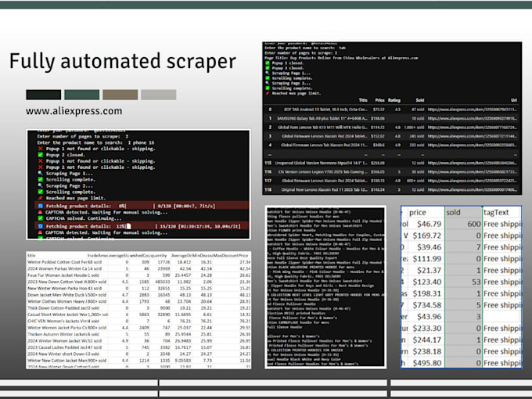Click the $43.96 price cell
This screenshot has height=399, width=532.
point(427,317)
